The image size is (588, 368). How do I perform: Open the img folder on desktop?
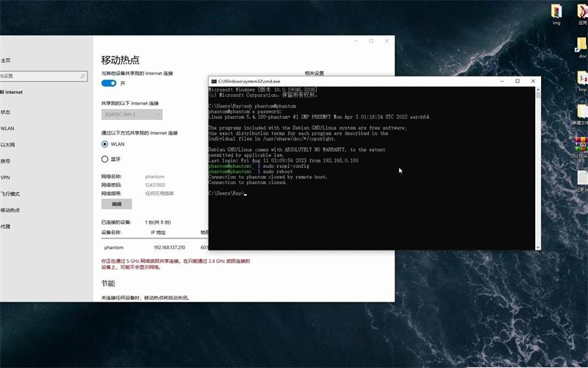click(556, 13)
